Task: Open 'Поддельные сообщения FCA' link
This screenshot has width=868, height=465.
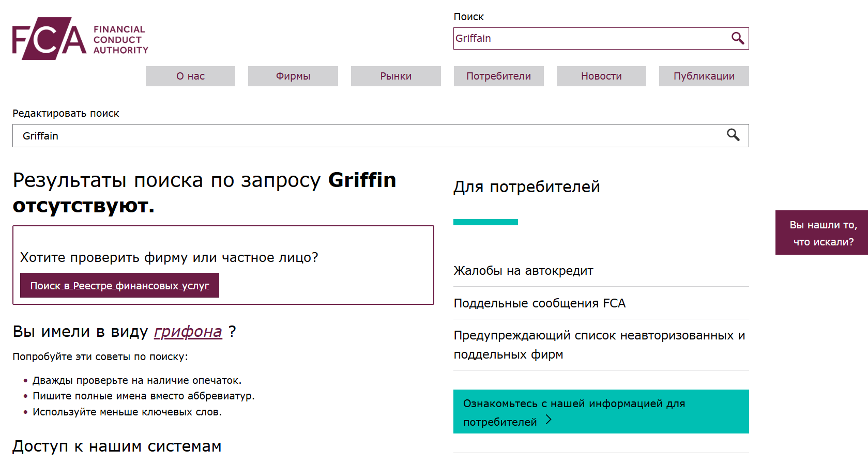Action: [539, 303]
